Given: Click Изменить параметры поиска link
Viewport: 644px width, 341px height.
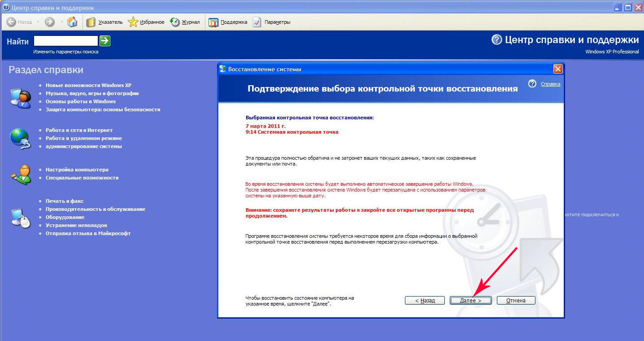Looking at the screenshot, I should [65, 52].
